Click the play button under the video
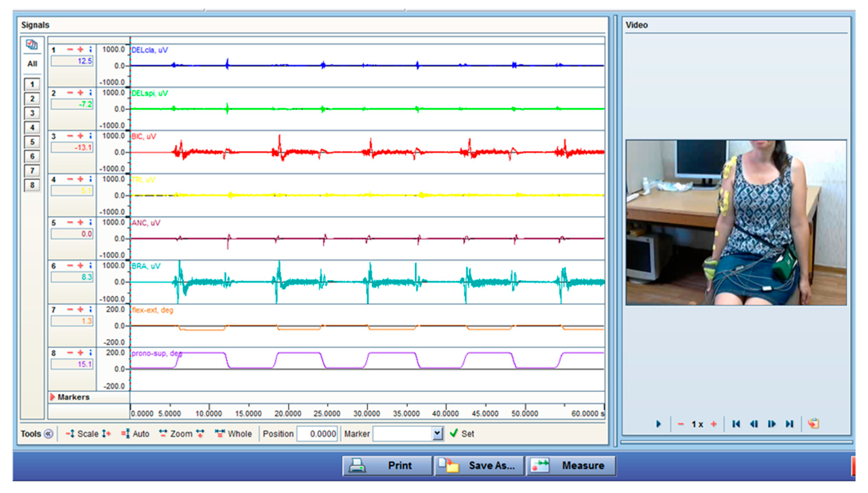Image resolution: width=868 pixels, height=493 pixels. click(x=658, y=424)
